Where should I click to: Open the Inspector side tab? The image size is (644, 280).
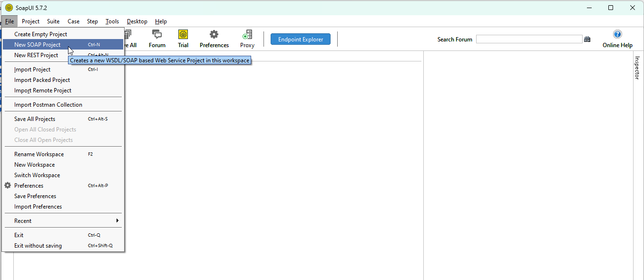[637, 68]
